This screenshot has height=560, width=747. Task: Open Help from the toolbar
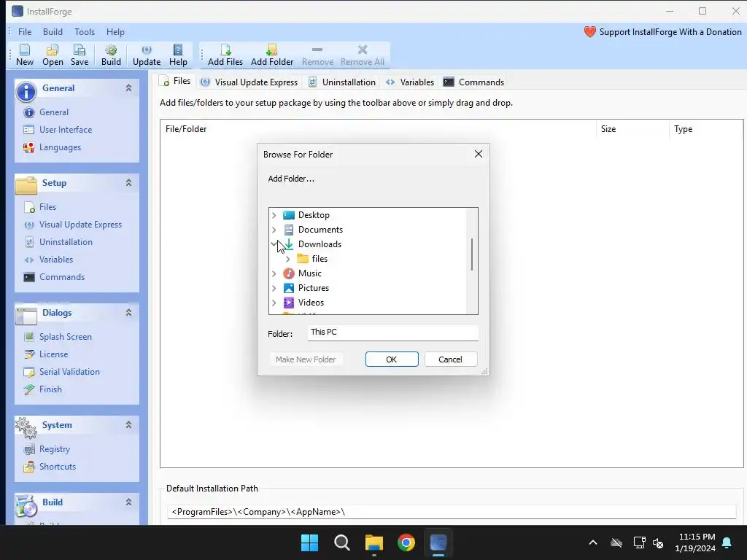[x=178, y=55]
